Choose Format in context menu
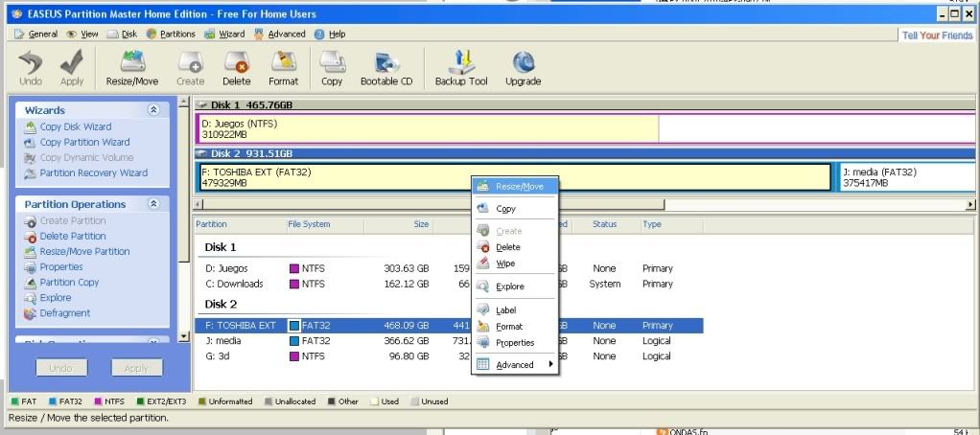980x435 pixels. click(515, 327)
